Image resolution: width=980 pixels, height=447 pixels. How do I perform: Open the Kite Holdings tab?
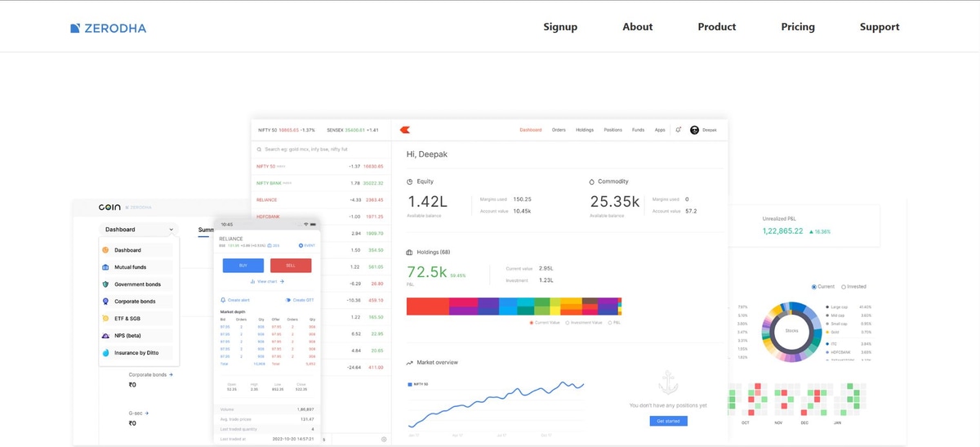(x=585, y=130)
